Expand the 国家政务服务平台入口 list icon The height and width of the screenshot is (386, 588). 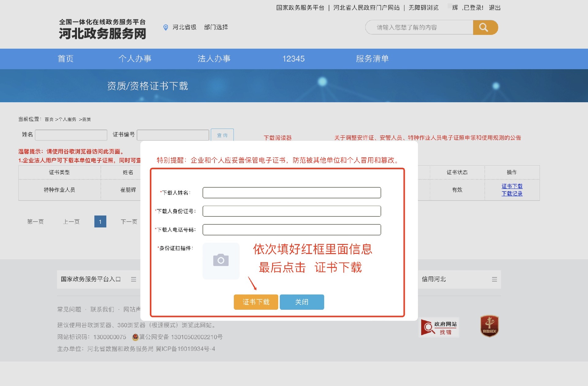134,279
